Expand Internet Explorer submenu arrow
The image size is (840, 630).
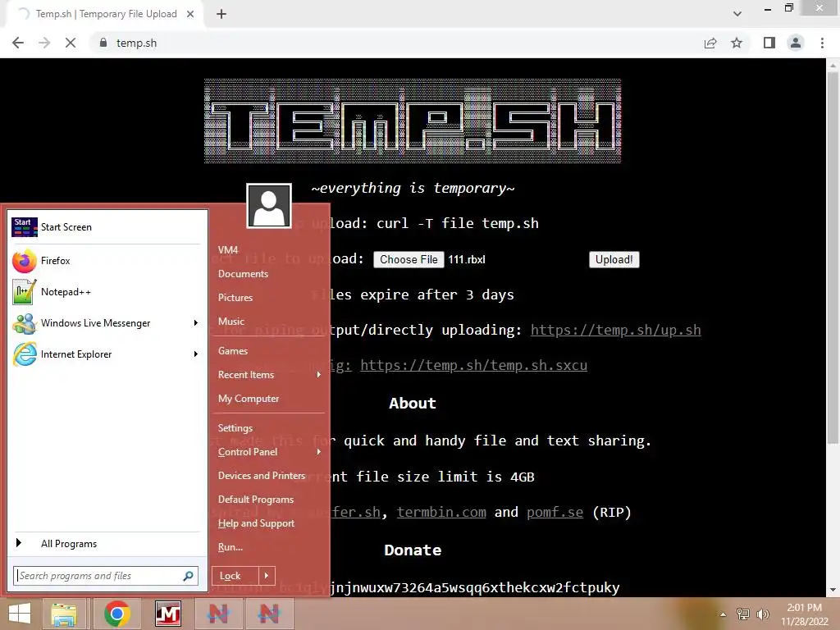(x=195, y=354)
